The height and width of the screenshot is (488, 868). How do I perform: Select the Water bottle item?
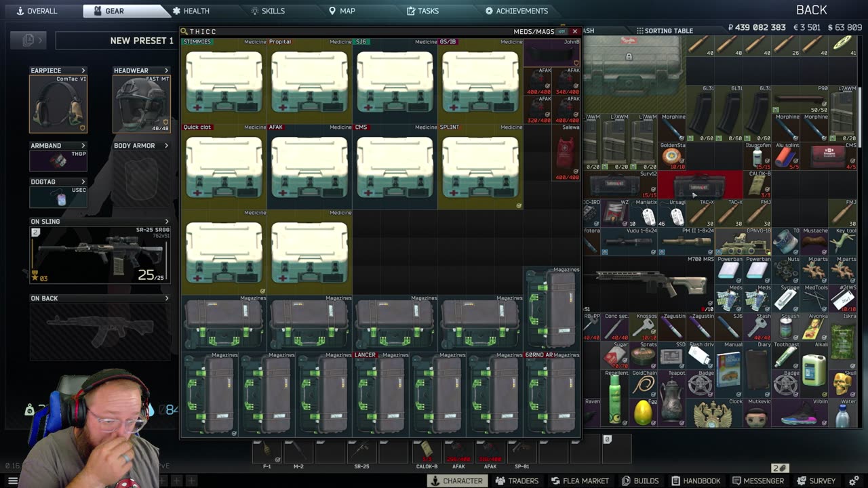842,413
